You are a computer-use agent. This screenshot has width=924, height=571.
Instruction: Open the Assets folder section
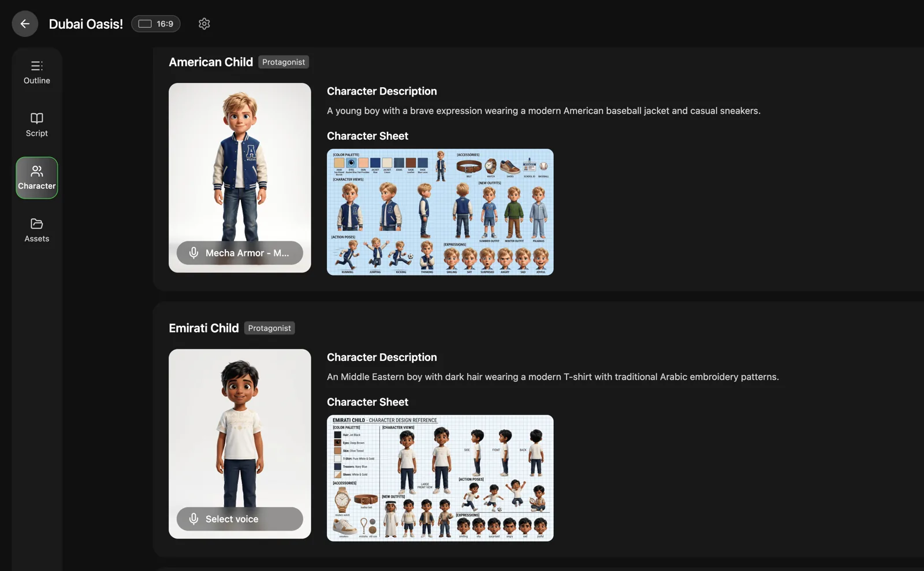(36, 230)
